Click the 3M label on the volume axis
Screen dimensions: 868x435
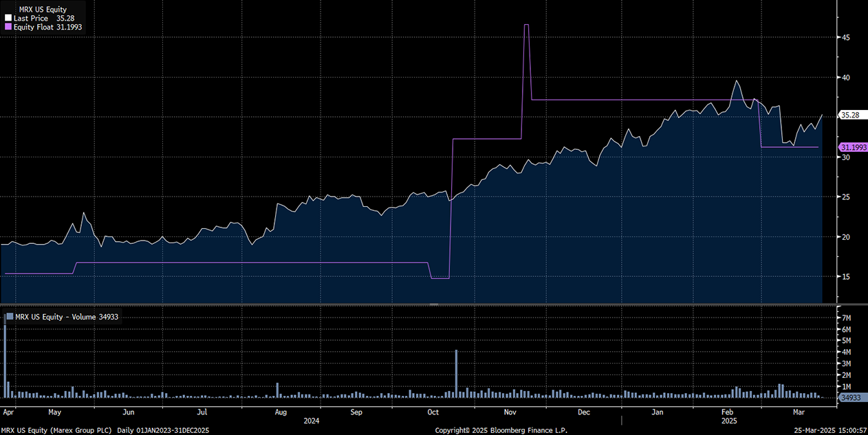coord(847,364)
